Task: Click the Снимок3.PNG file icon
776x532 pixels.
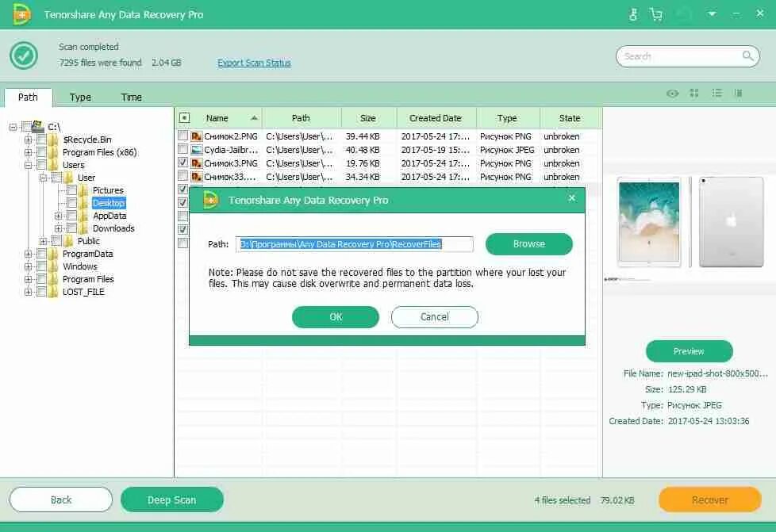Action: point(197,163)
